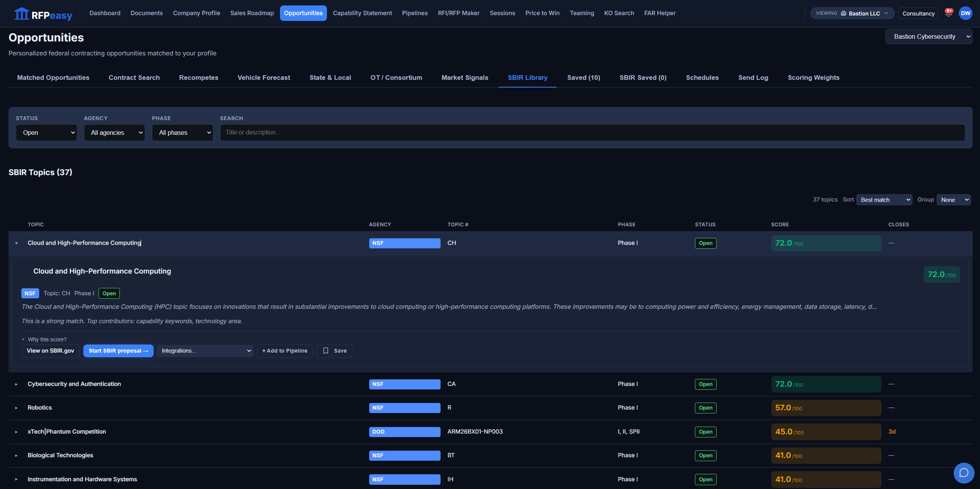Expand the Cybersecurity and Authentication row

pos(16,384)
